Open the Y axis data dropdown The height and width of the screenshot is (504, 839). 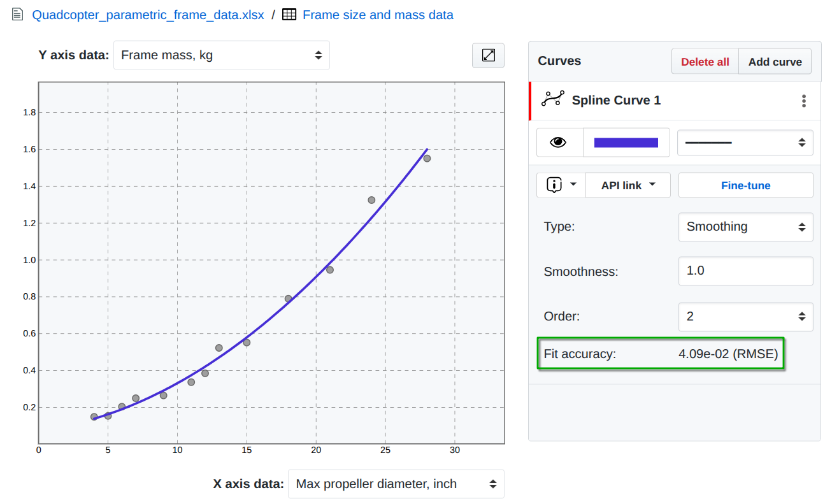pos(221,55)
